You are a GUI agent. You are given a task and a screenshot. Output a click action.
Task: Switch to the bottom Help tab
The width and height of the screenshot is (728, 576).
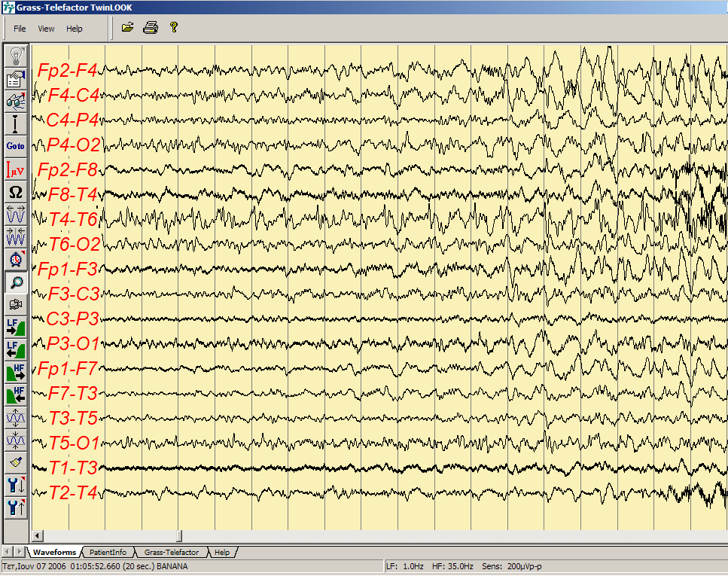(222, 553)
